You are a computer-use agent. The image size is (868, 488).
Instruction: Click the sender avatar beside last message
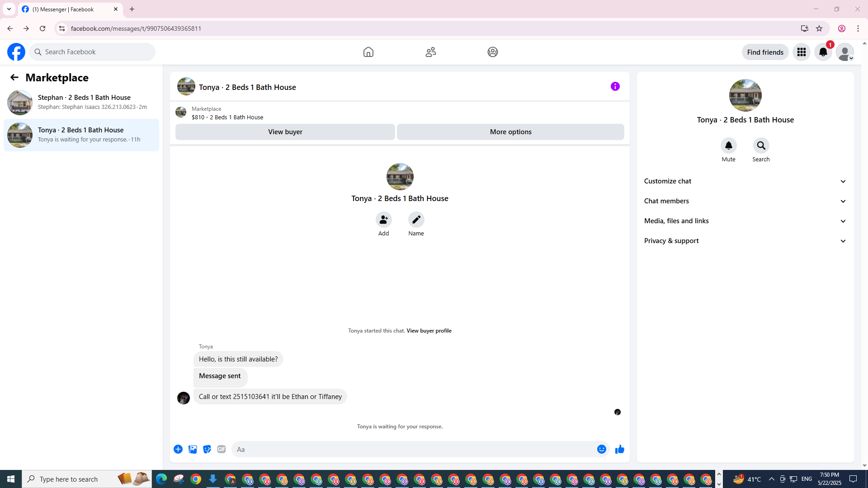184,398
